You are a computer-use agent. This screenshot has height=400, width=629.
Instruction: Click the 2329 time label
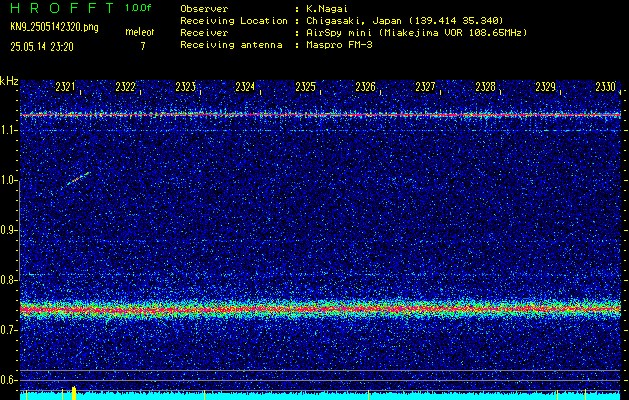[546, 87]
